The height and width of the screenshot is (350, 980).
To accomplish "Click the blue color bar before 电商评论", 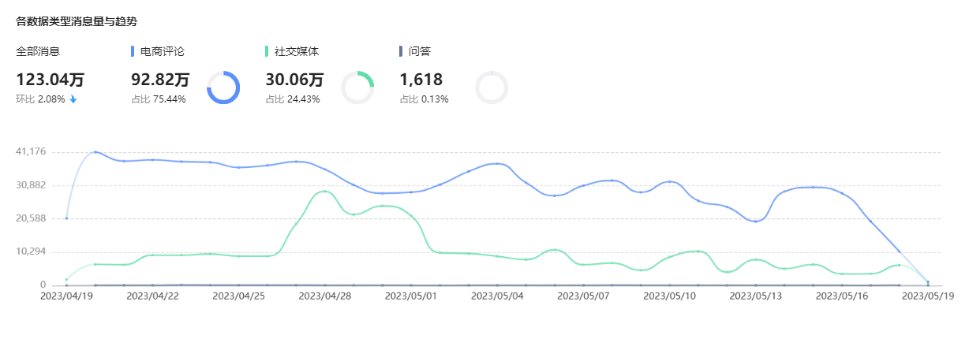I will [133, 51].
